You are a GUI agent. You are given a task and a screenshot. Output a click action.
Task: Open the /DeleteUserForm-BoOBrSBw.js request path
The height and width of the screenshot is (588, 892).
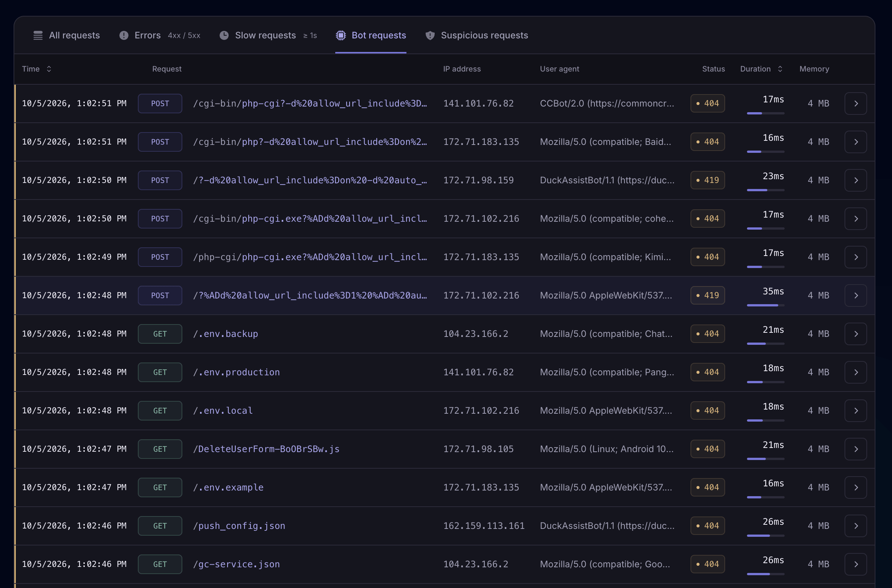tap(266, 449)
